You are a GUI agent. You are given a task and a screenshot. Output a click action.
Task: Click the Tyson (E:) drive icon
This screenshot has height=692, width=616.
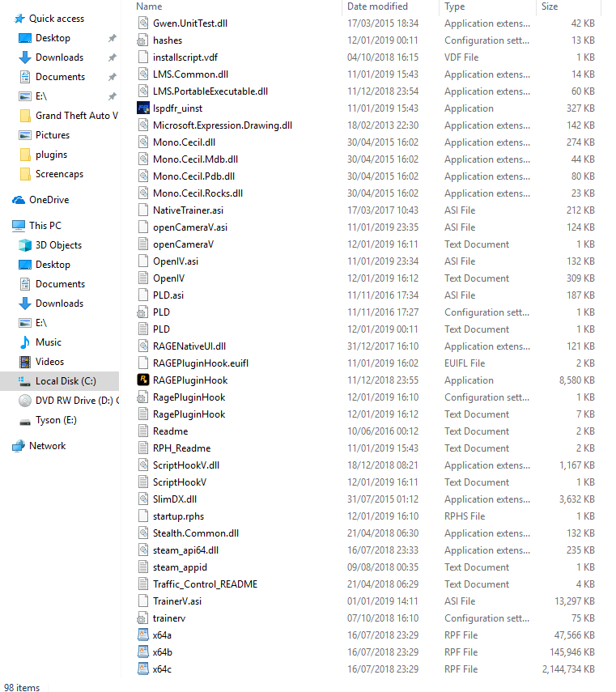tap(25, 421)
